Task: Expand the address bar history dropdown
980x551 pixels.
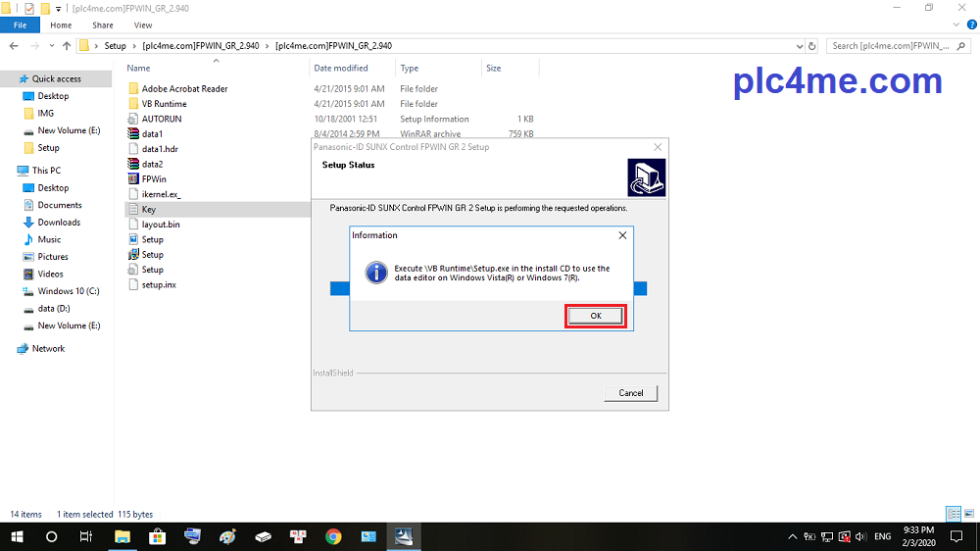Action: (x=794, y=46)
